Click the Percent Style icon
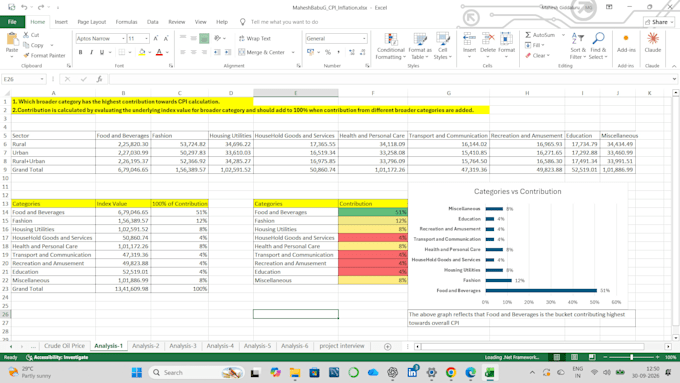Screen dimensions: 680x383 (328, 52)
